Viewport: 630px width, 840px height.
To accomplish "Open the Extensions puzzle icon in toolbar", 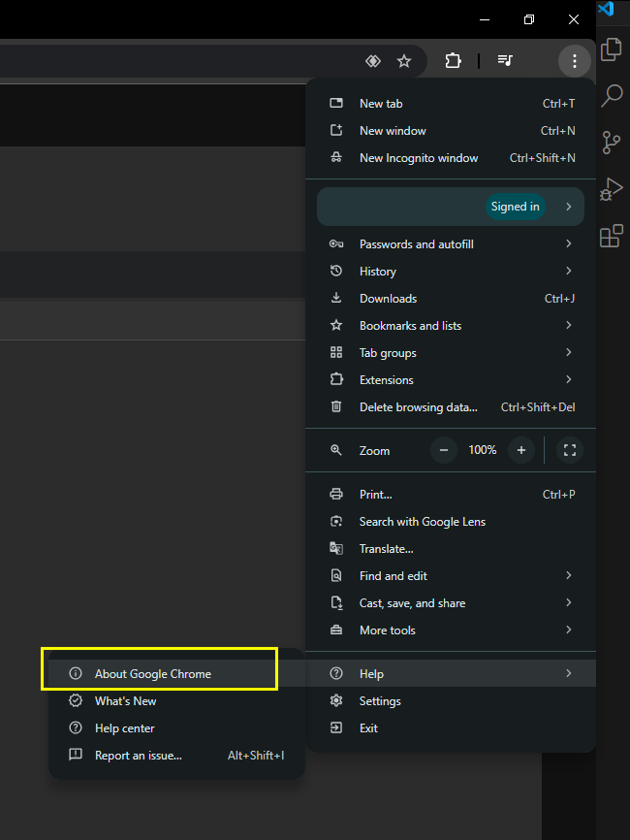I will pyautogui.click(x=453, y=61).
